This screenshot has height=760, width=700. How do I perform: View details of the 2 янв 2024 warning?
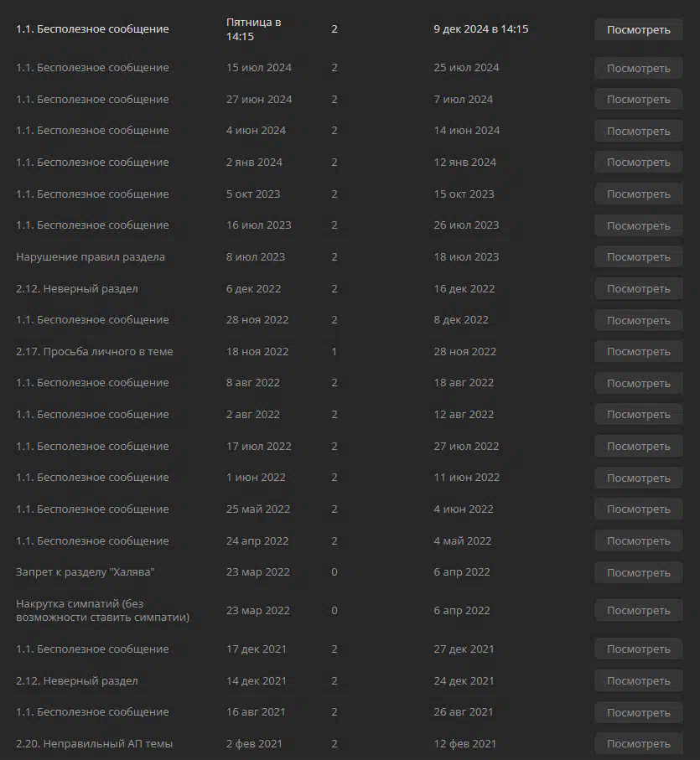[x=639, y=163]
